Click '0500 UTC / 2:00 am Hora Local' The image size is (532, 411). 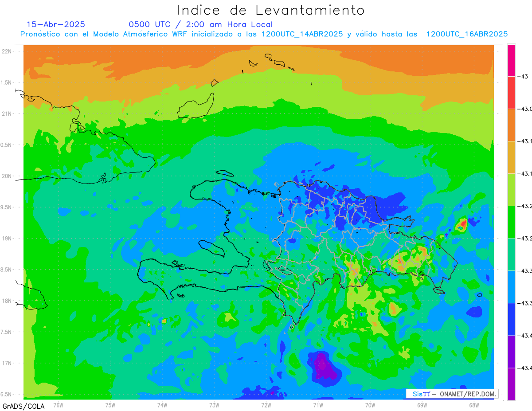201,24
